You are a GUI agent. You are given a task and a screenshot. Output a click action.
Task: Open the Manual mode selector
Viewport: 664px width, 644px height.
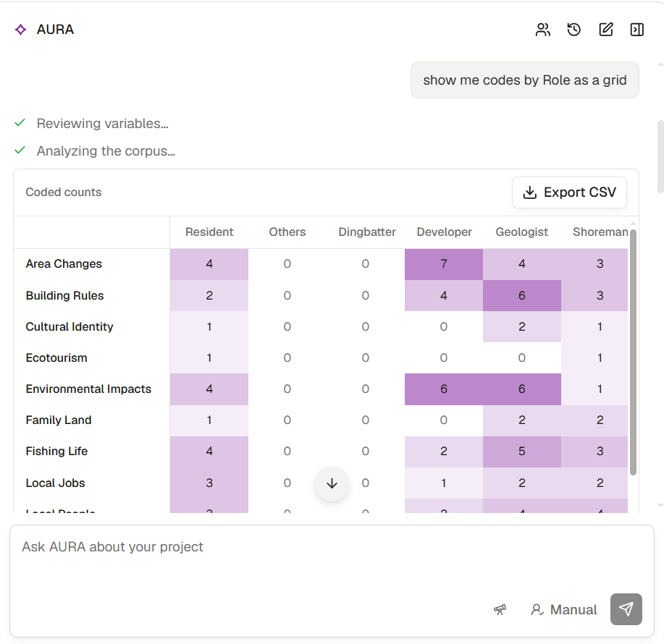pyautogui.click(x=563, y=609)
